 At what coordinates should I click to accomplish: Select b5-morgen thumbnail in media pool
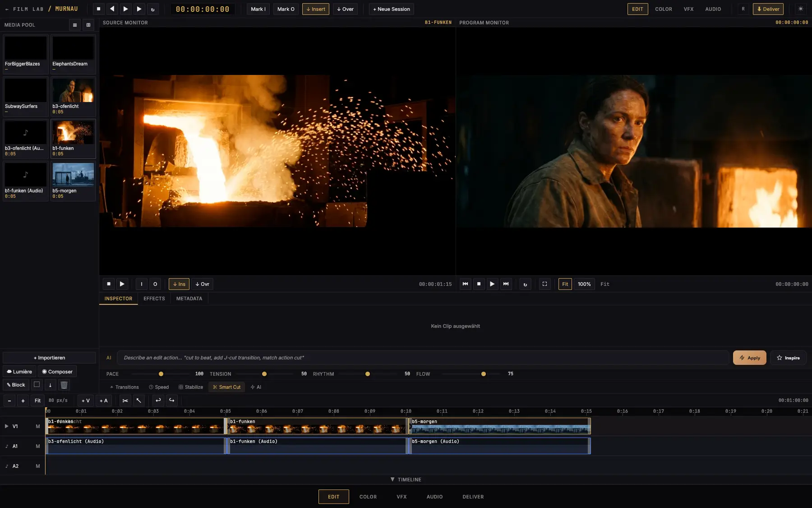[x=73, y=174]
